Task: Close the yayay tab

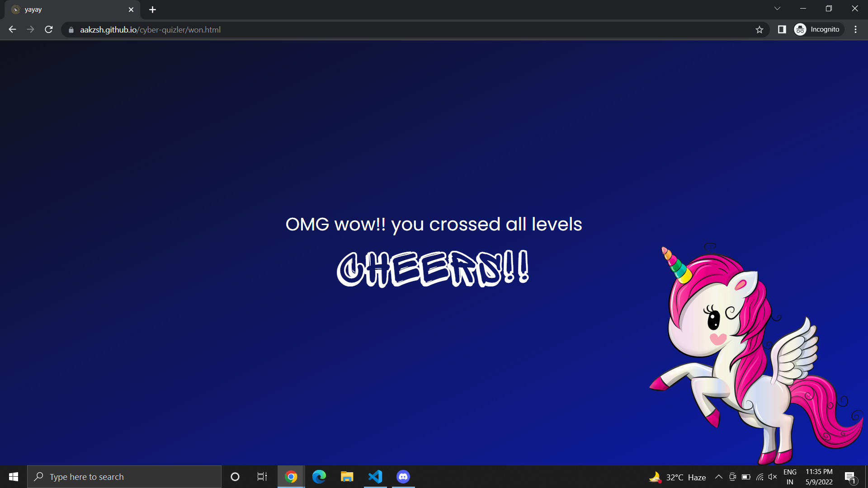Action: click(x=131, y=9)
